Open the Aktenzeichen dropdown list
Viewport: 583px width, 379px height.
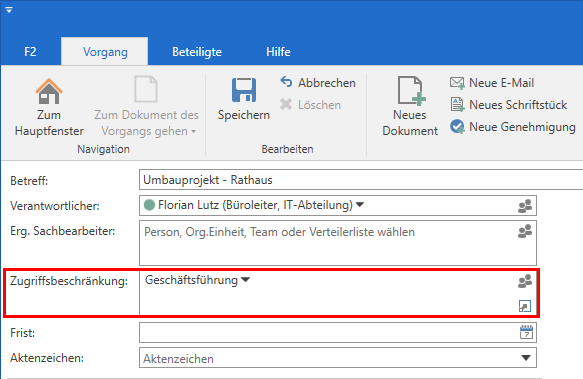coord(525,358)
